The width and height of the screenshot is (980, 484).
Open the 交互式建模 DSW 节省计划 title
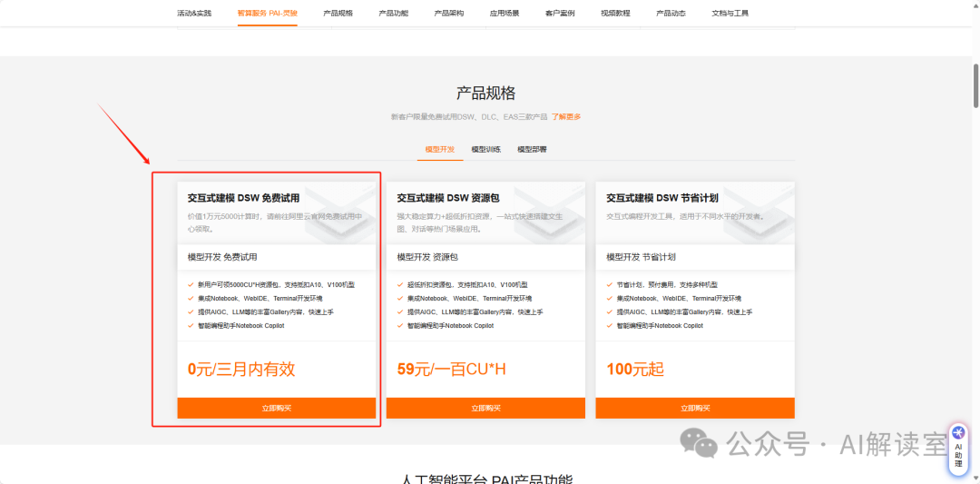tap(662, 198)
